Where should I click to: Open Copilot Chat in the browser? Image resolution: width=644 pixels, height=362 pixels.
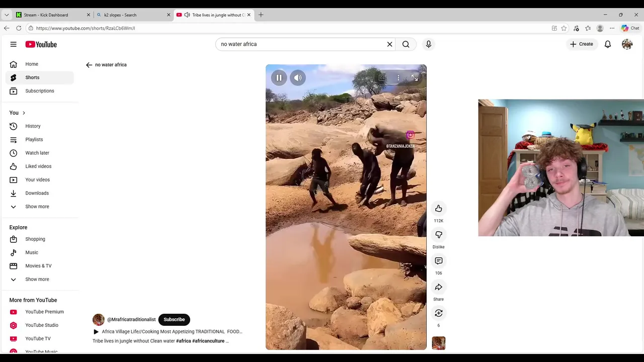pos(630,28)
